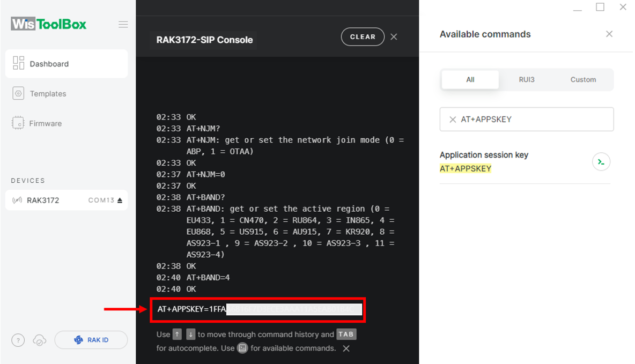Dismiss the command history hint
This screenshot has width=635, height=364.
346,348
